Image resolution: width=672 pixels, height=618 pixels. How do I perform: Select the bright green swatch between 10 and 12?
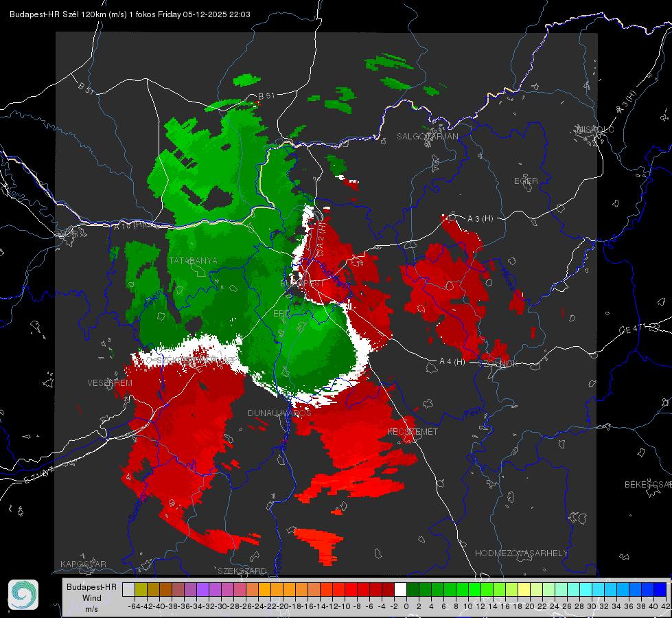[x=474, y=589]
